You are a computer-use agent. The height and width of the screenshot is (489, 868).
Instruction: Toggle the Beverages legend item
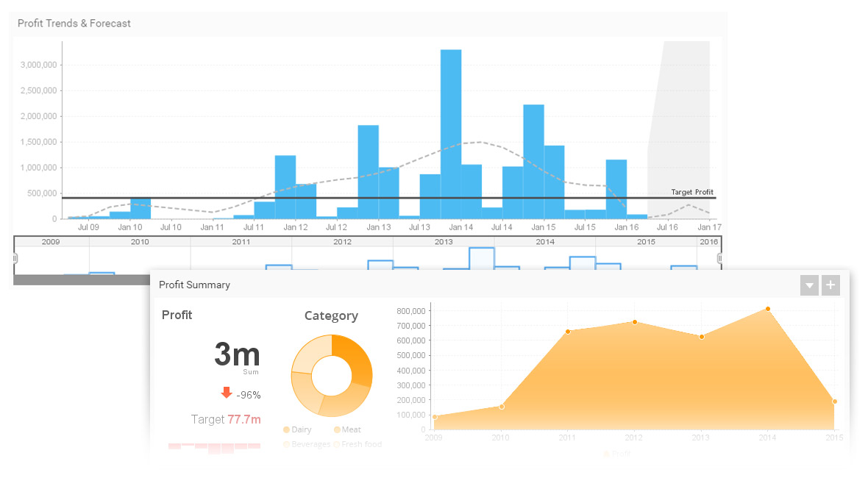point(307,444)
